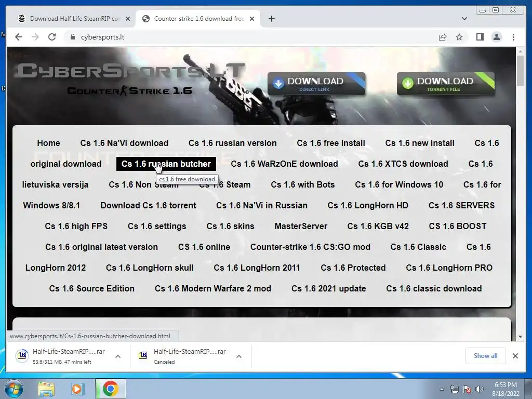Open Cs 1.6 Source Edition link
Viewport: 532px width, 399px height.
point(91,288)
